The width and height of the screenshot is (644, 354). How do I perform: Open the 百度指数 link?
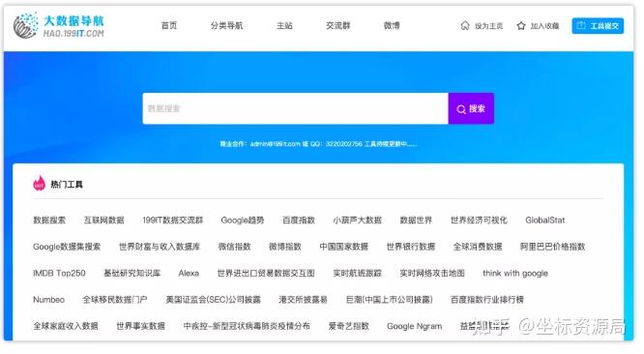[299, 221]
